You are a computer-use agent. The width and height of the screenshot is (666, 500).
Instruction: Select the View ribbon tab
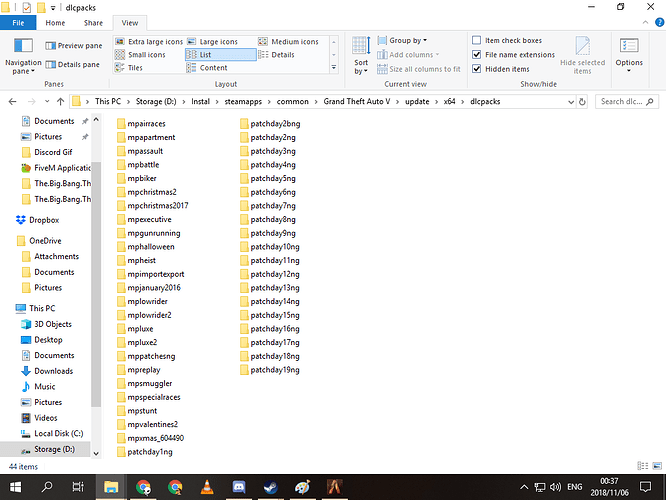click(x=130, y=23)
